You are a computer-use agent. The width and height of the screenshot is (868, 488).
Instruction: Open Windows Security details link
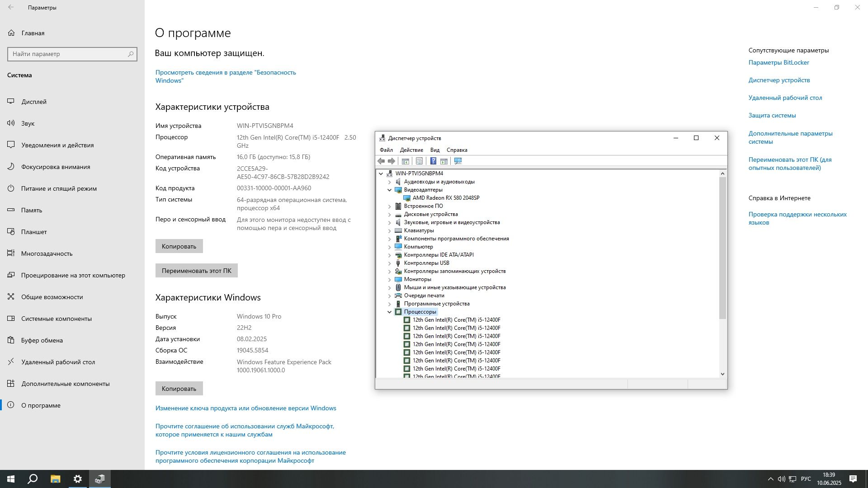[x=226, y=76]
